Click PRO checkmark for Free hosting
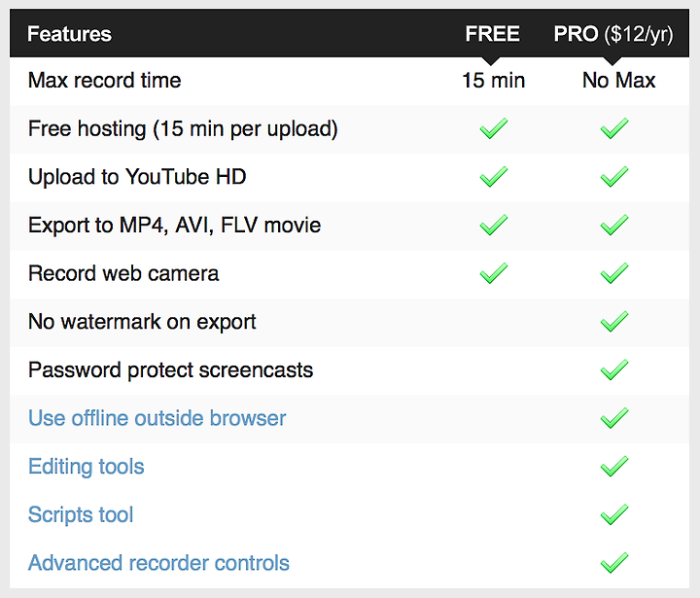700x598 pixels. (x=614, y=128)
